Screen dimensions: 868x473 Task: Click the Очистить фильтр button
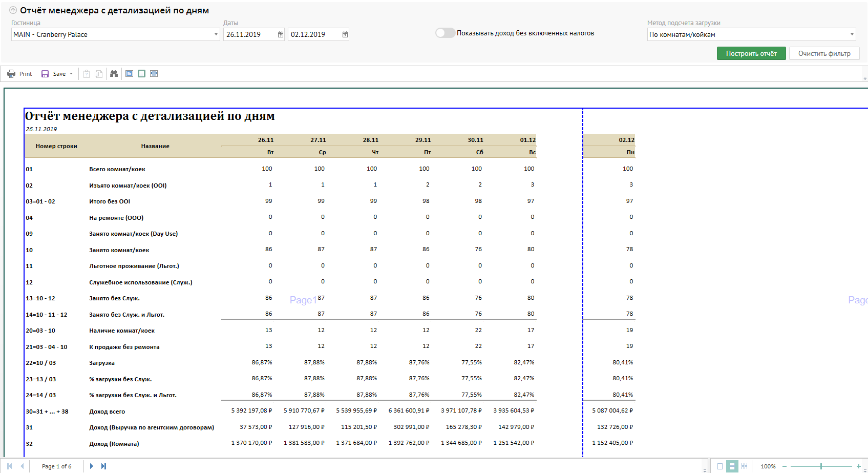(x=824, y=53)
